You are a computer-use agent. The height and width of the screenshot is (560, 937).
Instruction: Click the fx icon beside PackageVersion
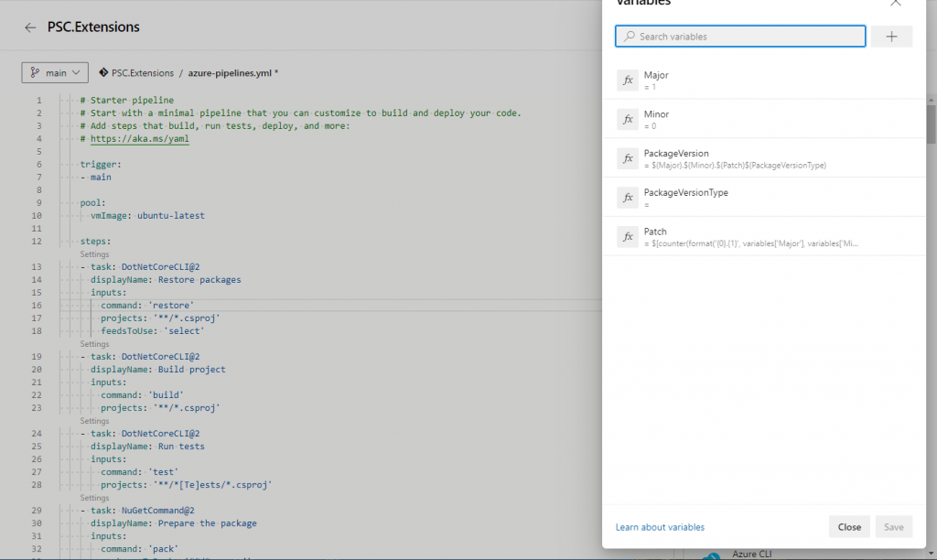(628, 158)
